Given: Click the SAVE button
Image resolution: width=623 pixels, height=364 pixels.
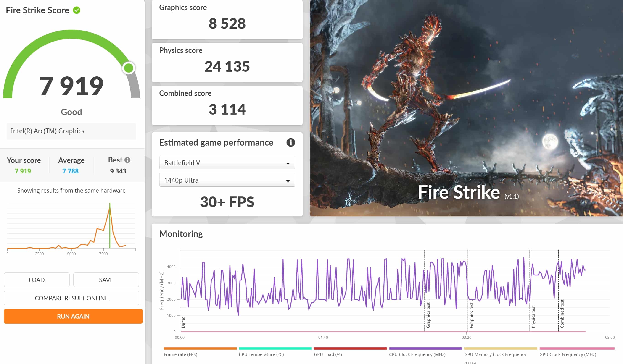Looking at the screenshot, I should (x=106, y=280).
